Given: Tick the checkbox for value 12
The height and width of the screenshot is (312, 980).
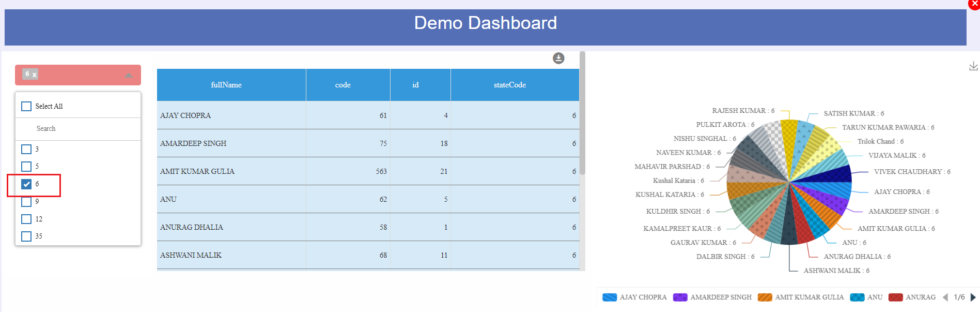Looking at the screenshot, I should pos(26,219).
